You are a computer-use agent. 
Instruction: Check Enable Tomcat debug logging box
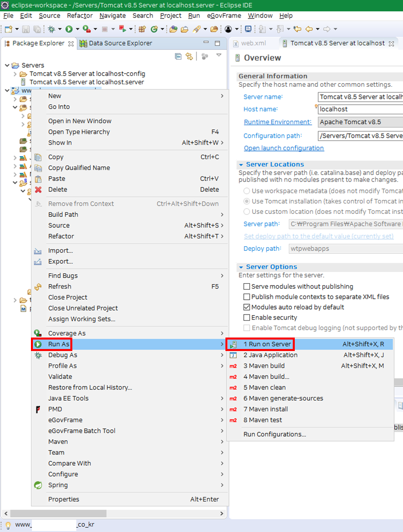[x=247, y=328]
